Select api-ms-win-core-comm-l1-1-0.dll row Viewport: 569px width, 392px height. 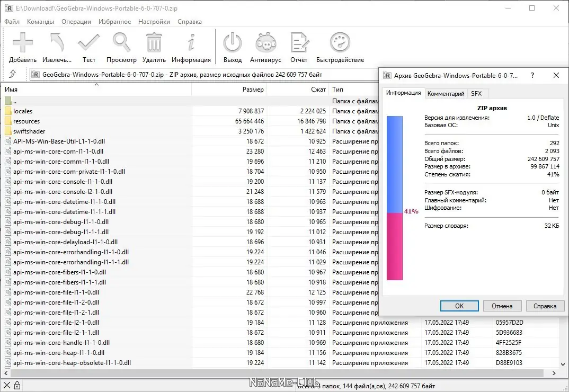[x=191, y=162]
